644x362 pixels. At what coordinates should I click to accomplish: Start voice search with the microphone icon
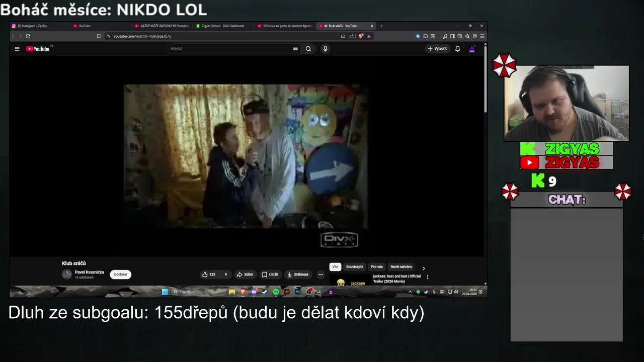point(325,49)
